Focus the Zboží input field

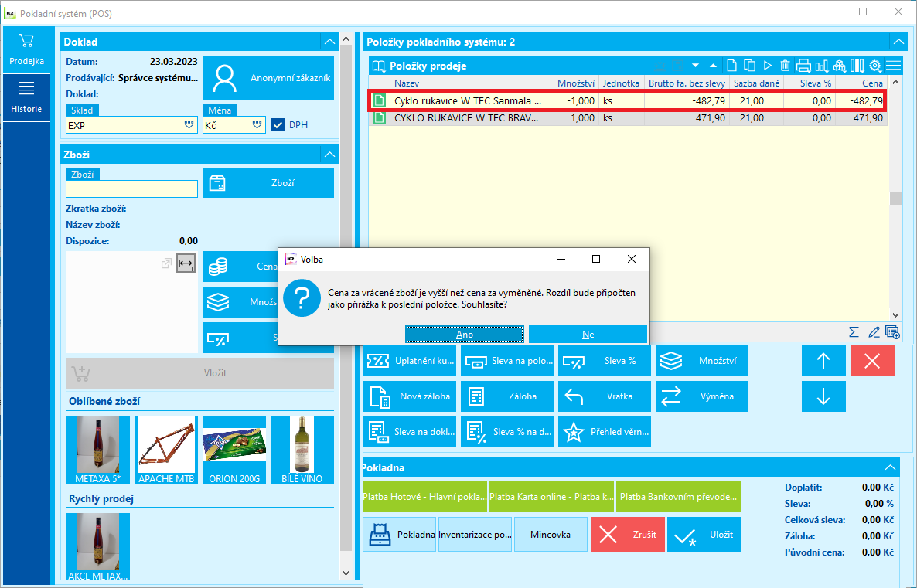point(131,189)
